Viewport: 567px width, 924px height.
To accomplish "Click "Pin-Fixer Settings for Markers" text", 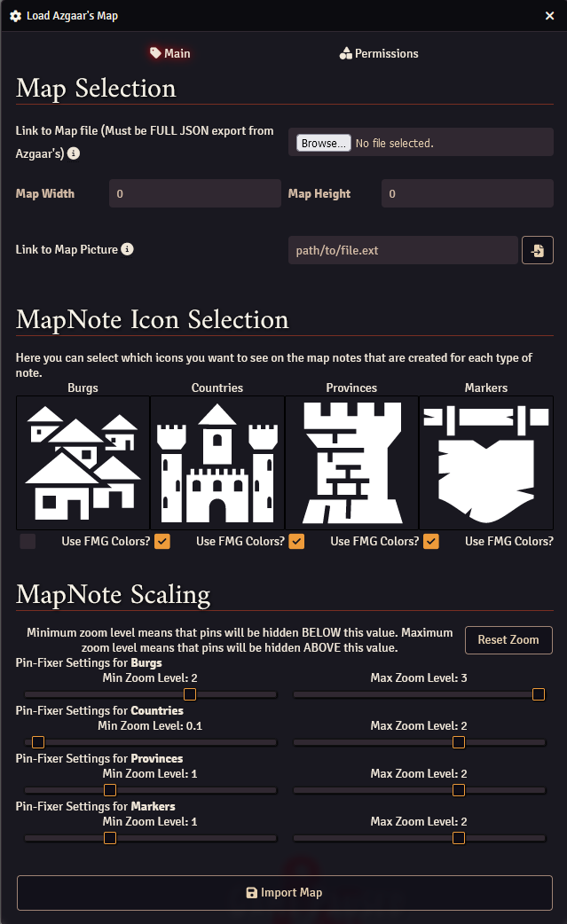I will tap(96, 806).
